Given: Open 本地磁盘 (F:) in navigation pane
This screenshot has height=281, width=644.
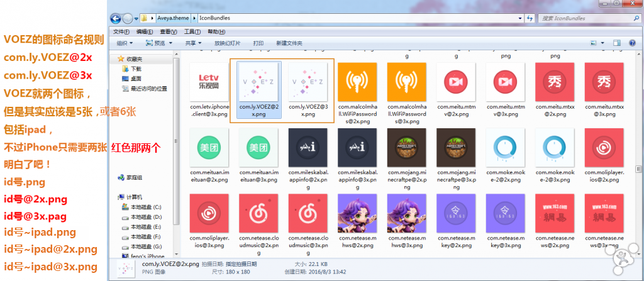Looking at the screenshot, I should (142, 236).
